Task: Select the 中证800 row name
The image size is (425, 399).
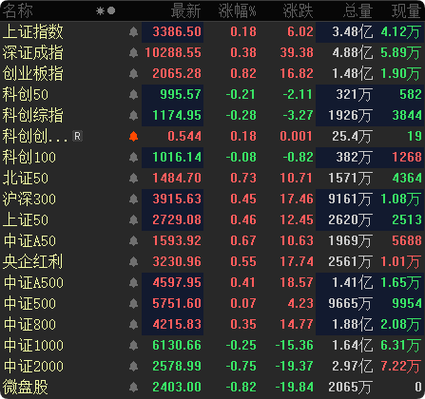Action: click(29, 325)
